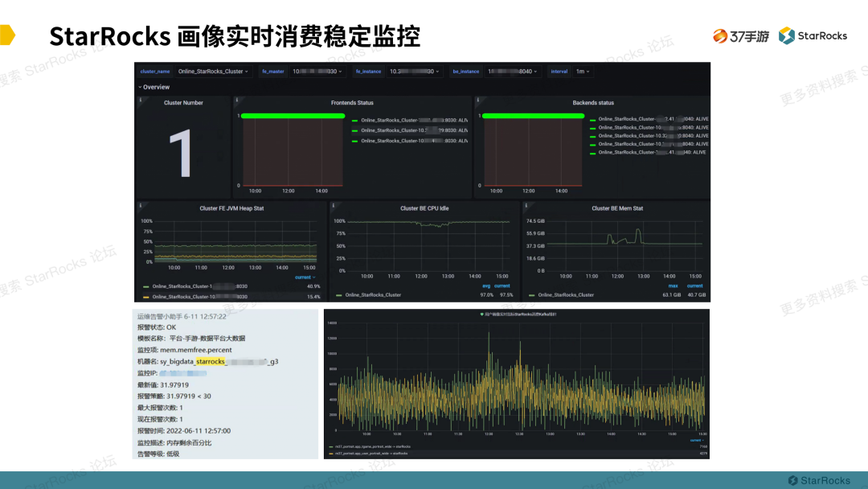Click yellow color swatch of JVM Heap 15.4% series
This screenshot has height=489, width=868.
146,297
